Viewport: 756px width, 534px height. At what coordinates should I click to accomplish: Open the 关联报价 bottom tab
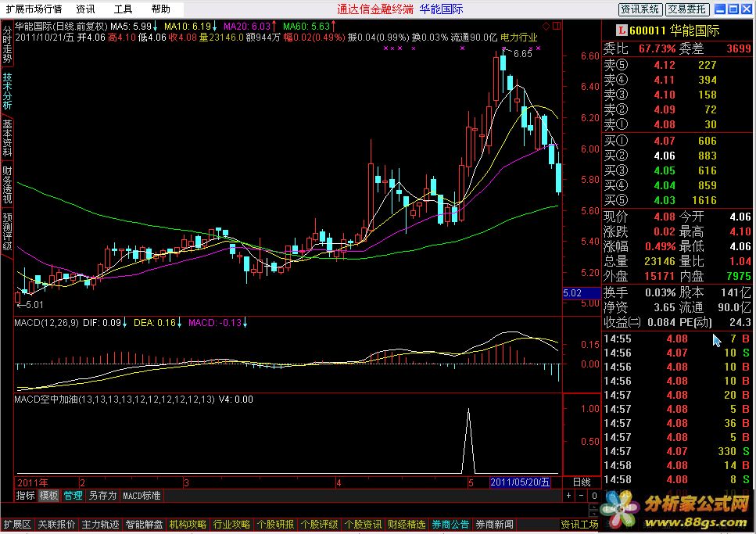pyautogui.click(x=56, y=525)
